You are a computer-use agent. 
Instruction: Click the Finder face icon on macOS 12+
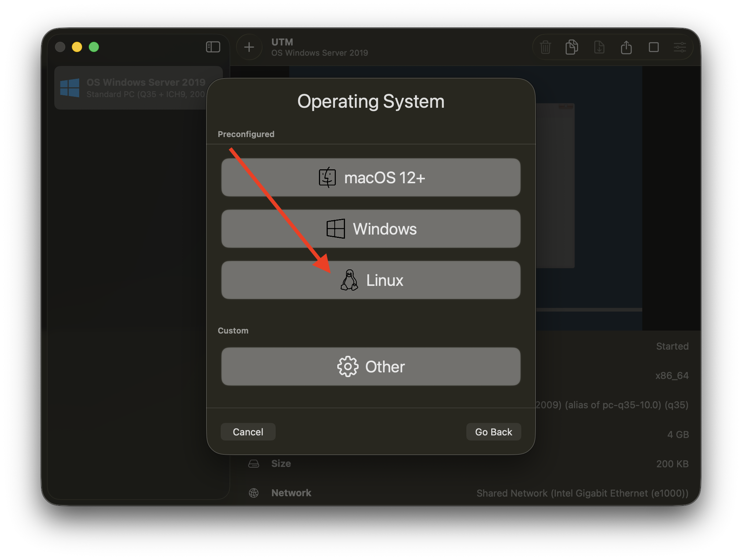tap(327, 177)
